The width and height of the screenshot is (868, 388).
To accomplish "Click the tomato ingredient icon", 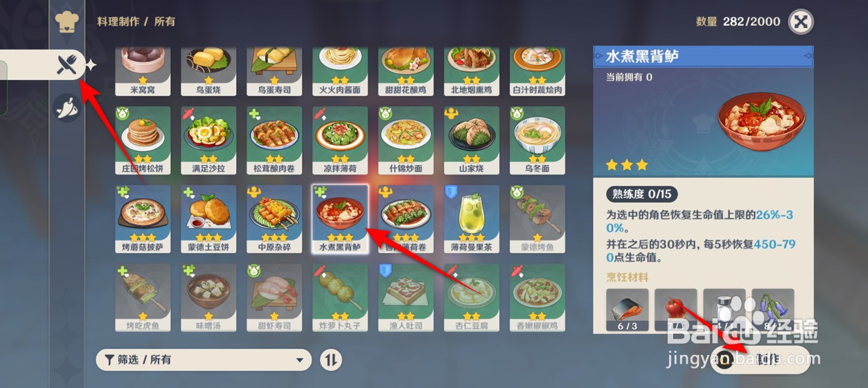I will (x=676, y=310).
